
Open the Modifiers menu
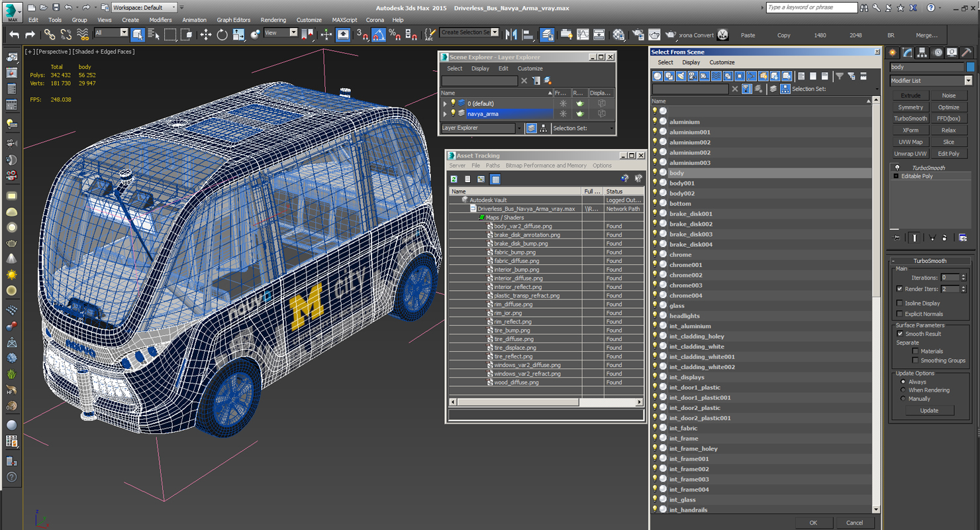click(160, 20)
